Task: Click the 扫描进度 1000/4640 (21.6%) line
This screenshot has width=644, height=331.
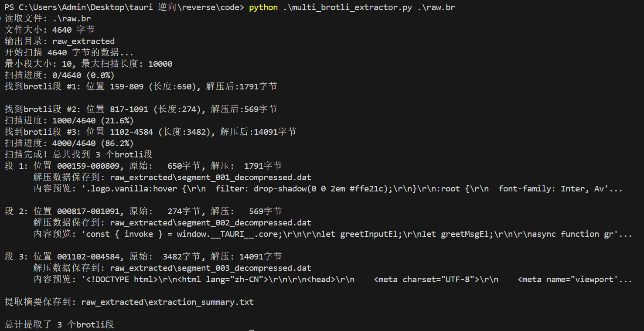Action: pos(69,121)
